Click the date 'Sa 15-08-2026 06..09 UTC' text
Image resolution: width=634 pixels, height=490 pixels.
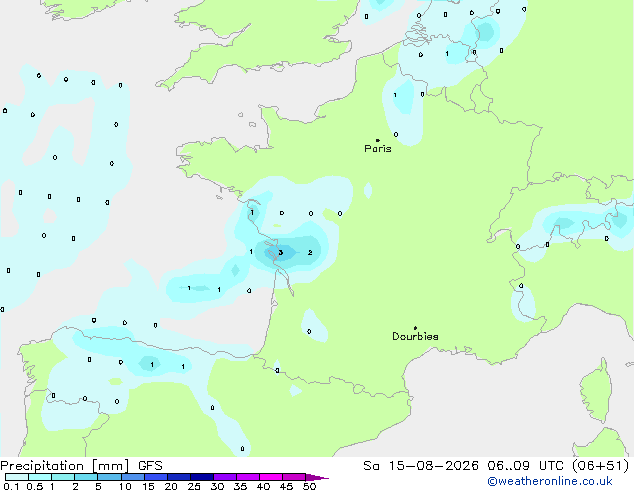[463, 465]
